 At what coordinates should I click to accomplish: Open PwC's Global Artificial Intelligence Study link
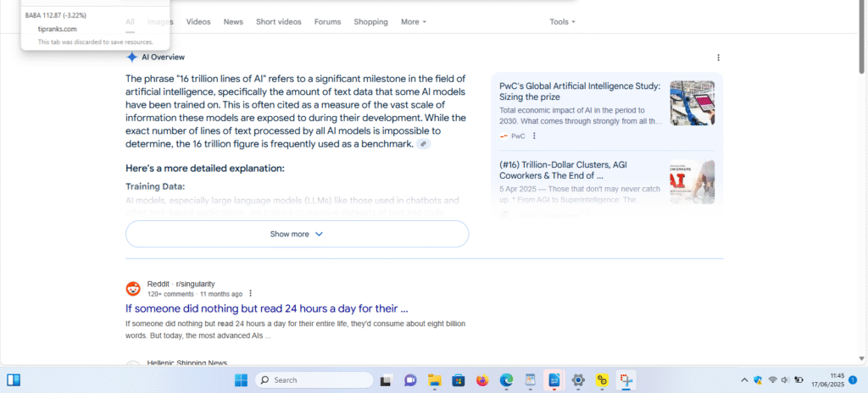[x=580, y=91]
